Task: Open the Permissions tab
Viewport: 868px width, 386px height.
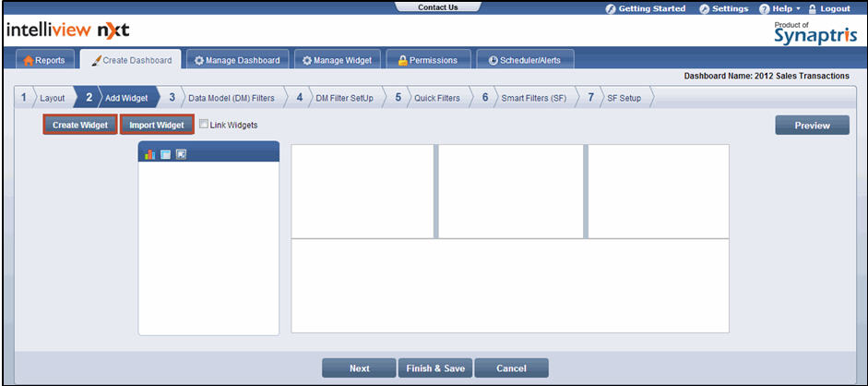Action: (428, 60)
